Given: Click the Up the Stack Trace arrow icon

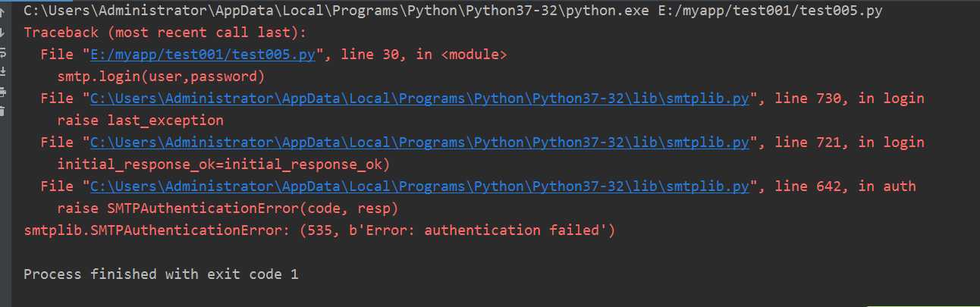Looking at the screenshot, I should point(2,11).
